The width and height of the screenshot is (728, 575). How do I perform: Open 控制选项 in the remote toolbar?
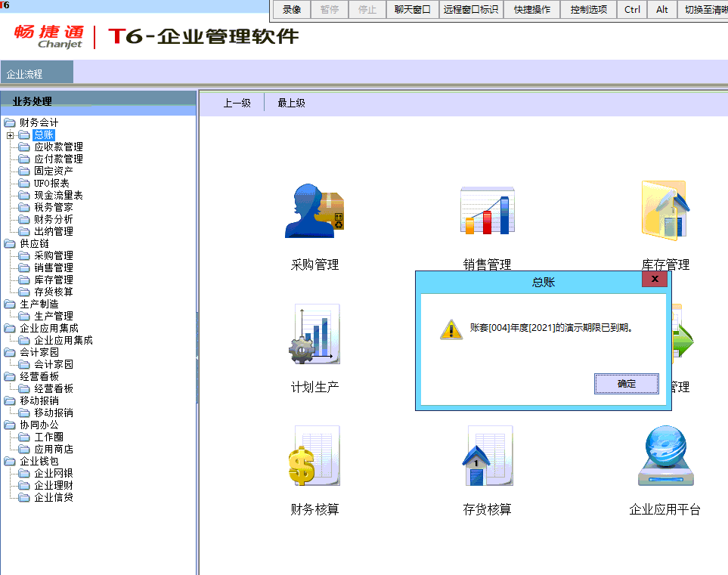pyautogui.click(x=589, y=10)
